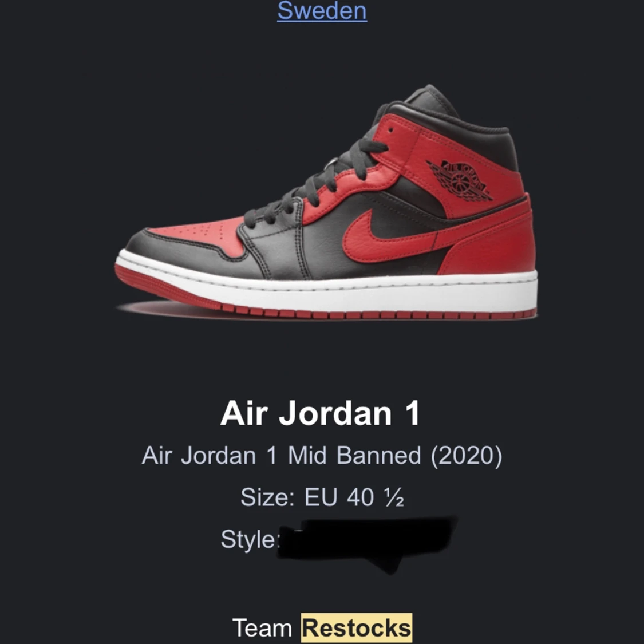Screen dimensions: 644x644
Task: Click the highlighted Restocks word
Action: (357, 627)
